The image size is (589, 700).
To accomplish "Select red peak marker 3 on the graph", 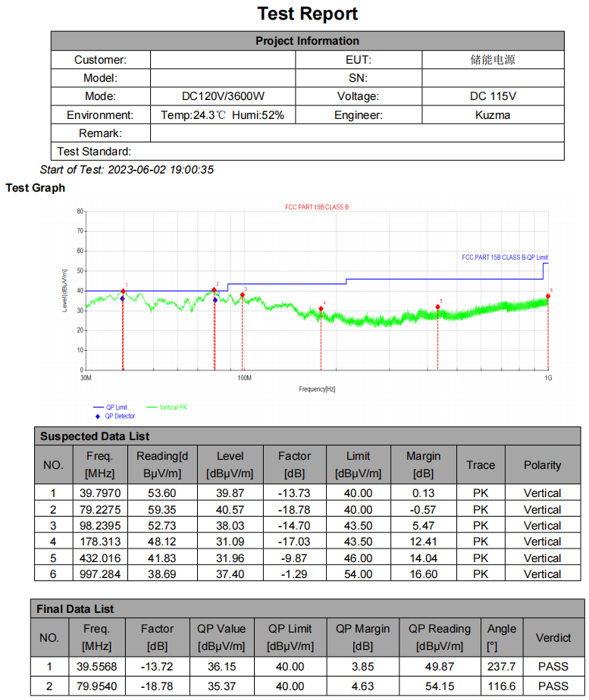I will [243, 295].
